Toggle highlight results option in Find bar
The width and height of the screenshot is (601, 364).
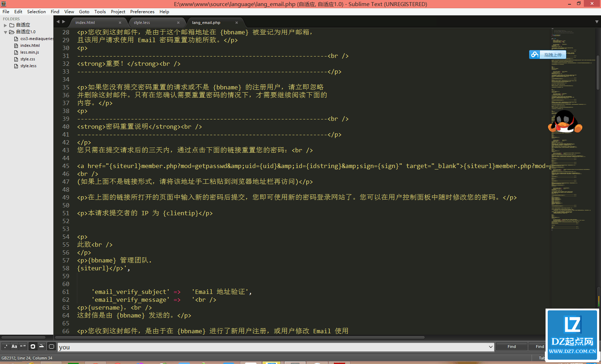(51, 346)
